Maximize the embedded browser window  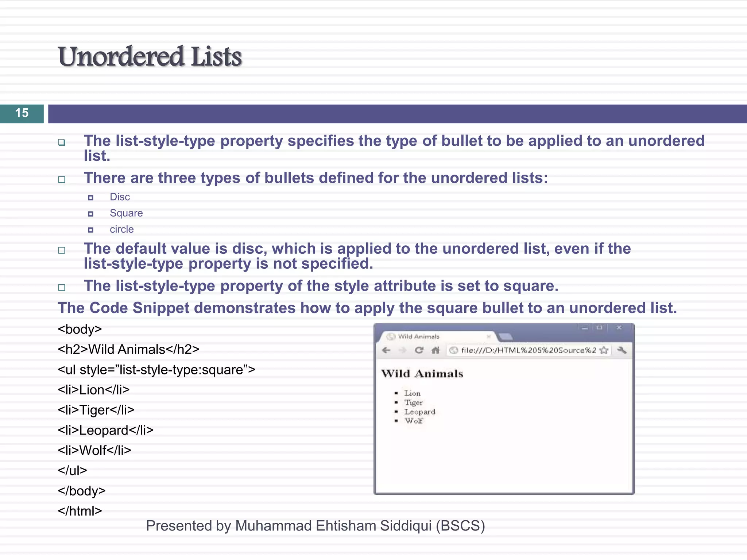tap(600, 328)
